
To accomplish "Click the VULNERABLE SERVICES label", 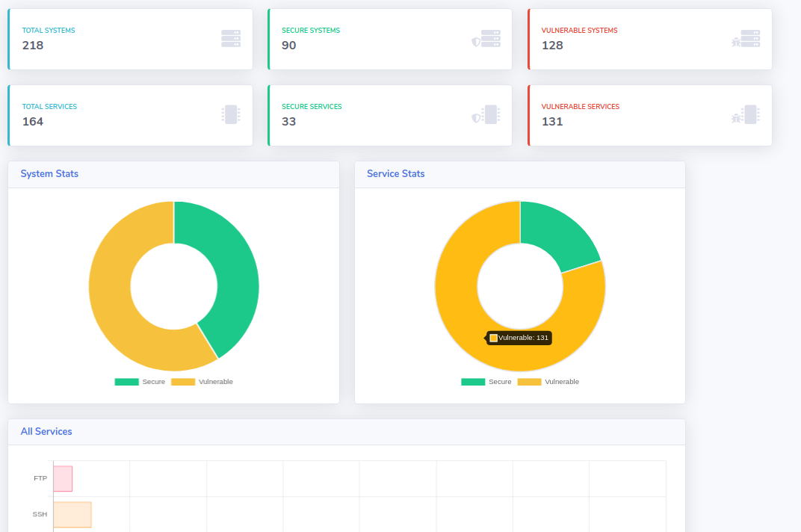I will point(581,107).
